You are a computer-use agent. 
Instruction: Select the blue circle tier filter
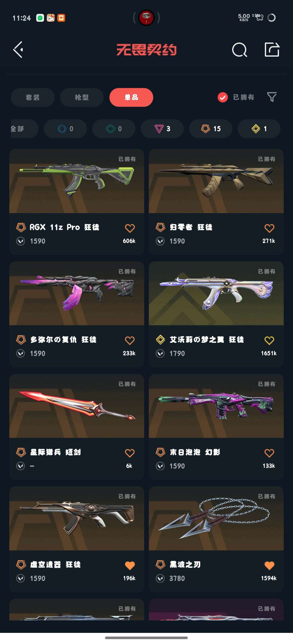click(x=65, y=129)
